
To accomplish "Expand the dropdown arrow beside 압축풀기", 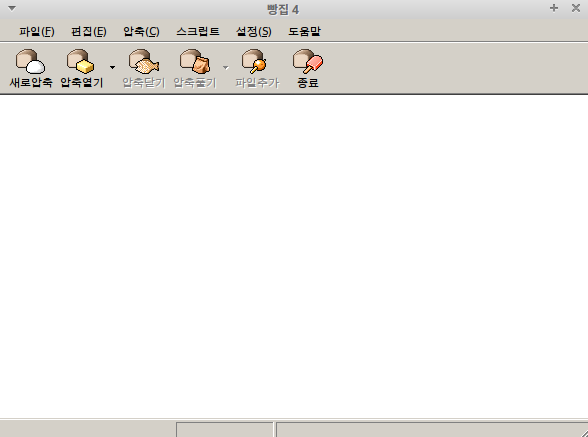I will pyautogui.click(x=225, y=68).
